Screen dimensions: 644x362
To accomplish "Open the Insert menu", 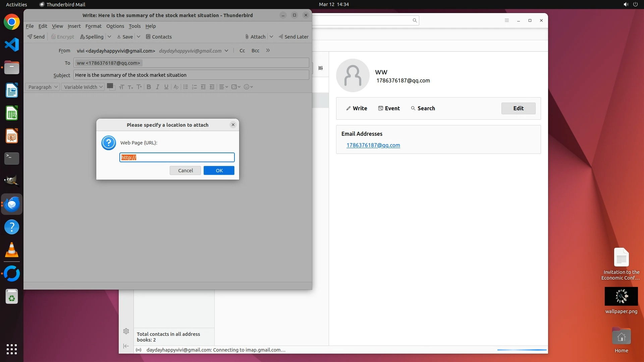I will (x=74, y=26).
